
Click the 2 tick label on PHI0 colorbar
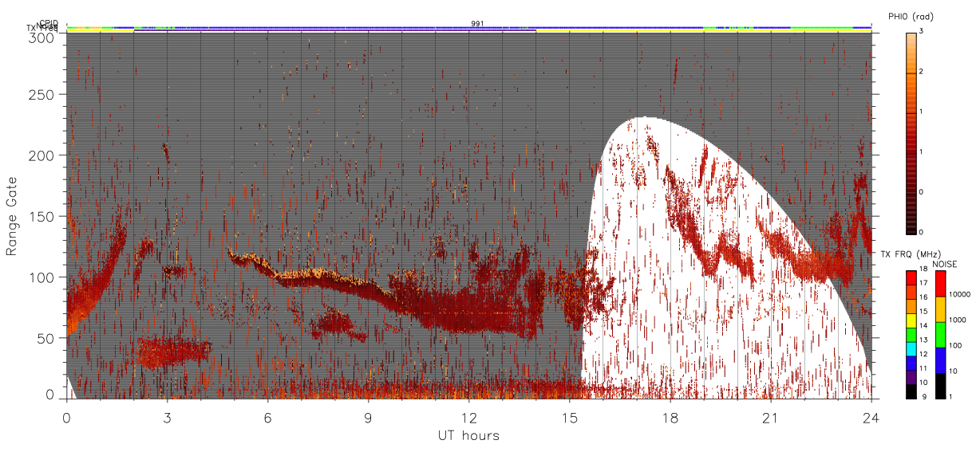[923, 73]
